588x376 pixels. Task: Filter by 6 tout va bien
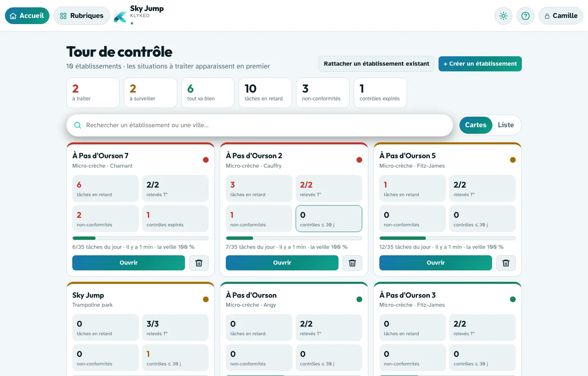pyautogui.click(x=208, y=93)
